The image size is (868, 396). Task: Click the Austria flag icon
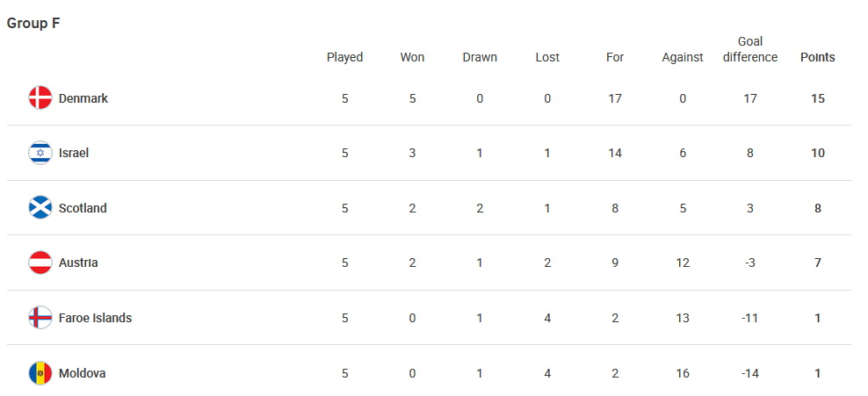(x=40, y=263)
